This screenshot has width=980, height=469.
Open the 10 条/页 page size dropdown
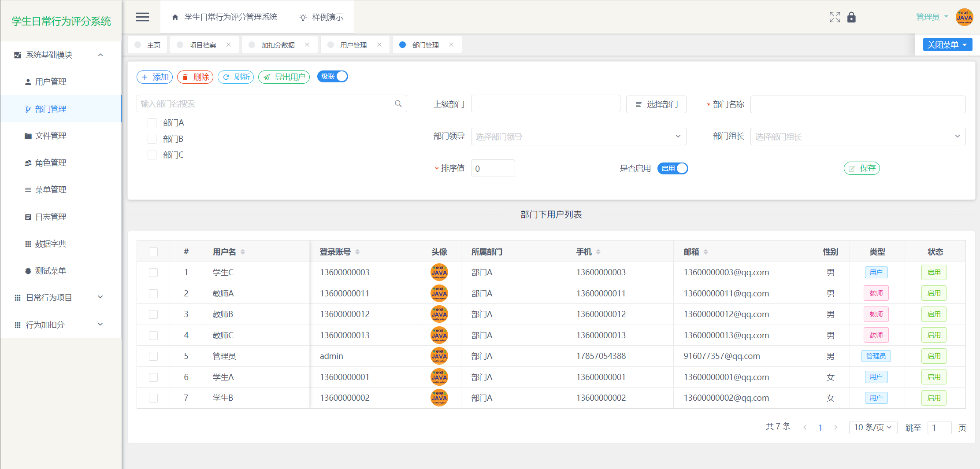(x=872, y=428)
